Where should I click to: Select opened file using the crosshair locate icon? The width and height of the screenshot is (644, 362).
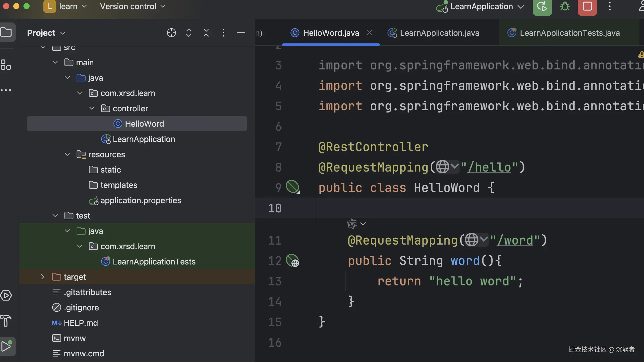click(171, 33)
